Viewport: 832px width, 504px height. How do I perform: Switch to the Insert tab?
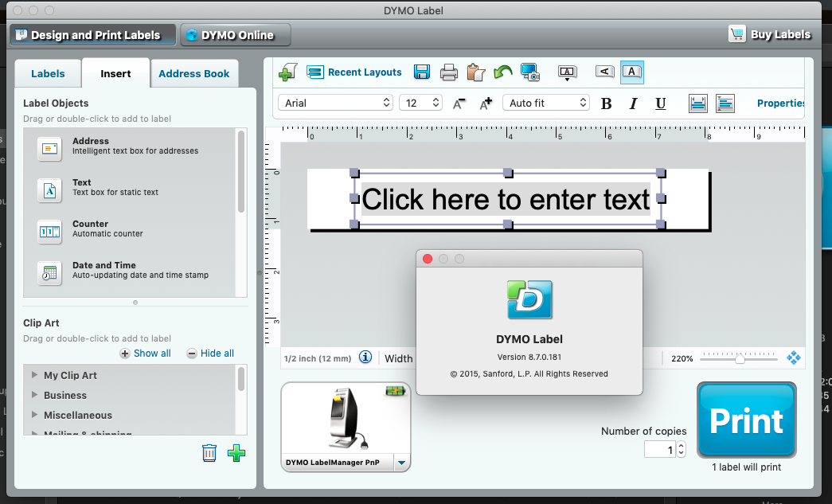[115, 74]
